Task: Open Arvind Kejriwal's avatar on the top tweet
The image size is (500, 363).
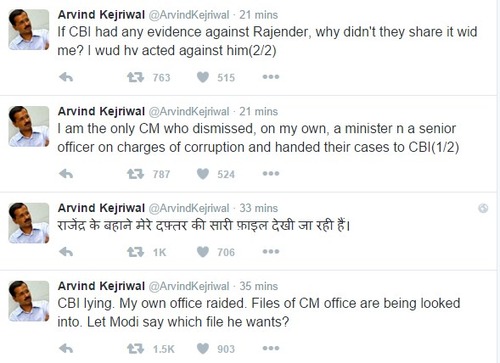Action: 29,30
